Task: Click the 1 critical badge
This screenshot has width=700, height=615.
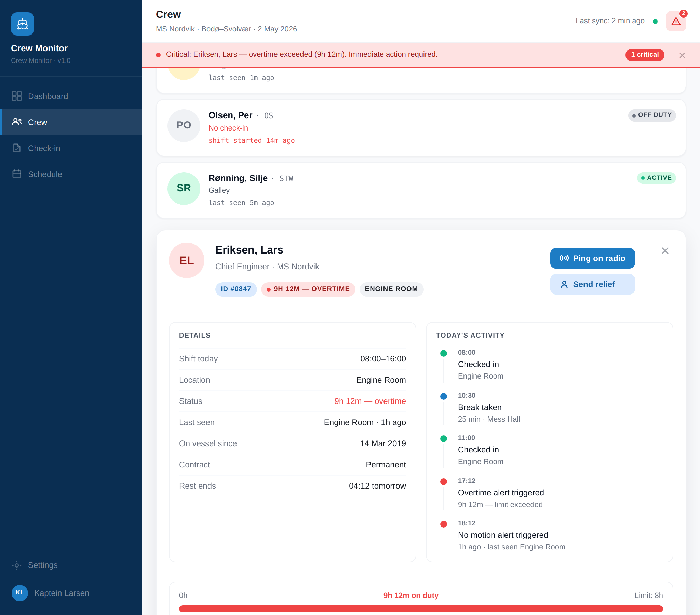Action: click(x=645, y=55)
